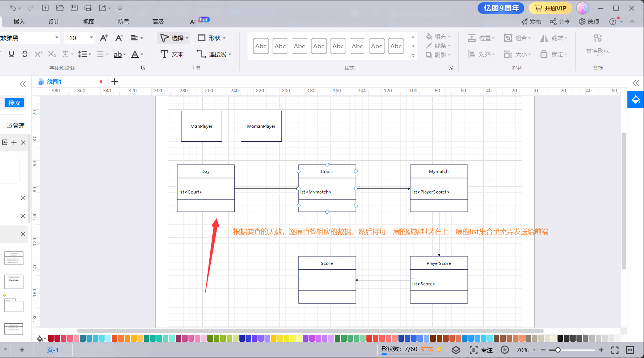Screen dimensions: 644x358
Task: Open the blue fill panel icon on right sidebar
Action: 636,99
